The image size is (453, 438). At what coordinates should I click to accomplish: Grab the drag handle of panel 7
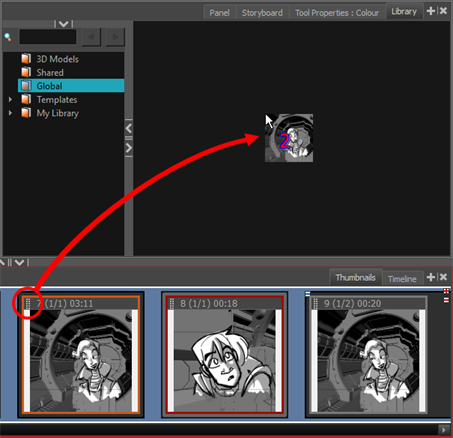point(28,303)
